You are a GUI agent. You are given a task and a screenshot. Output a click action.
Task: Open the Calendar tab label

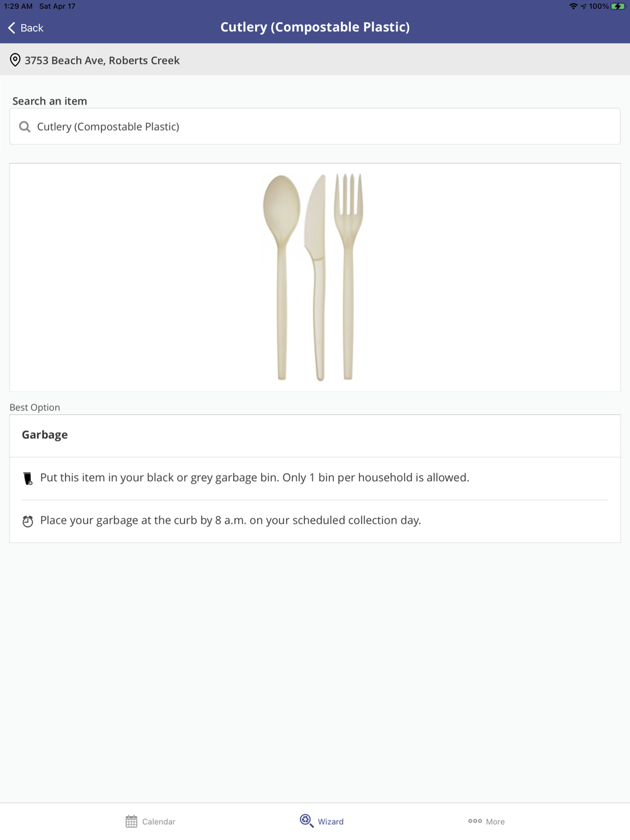pos(159,822)
